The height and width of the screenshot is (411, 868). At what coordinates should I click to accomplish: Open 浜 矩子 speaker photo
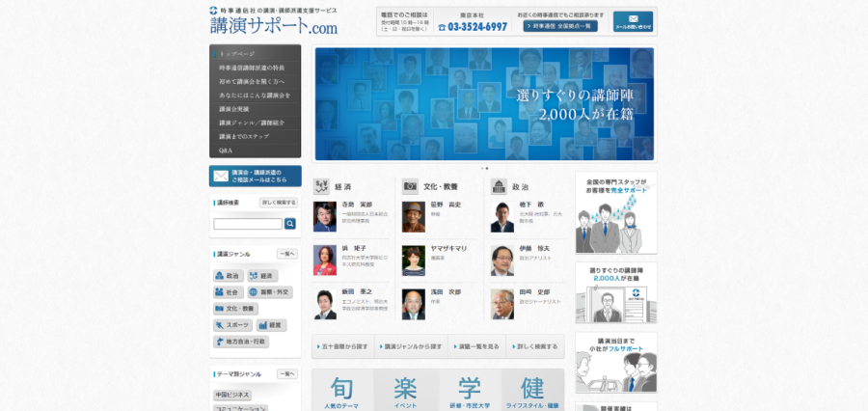tap(325, 260)
